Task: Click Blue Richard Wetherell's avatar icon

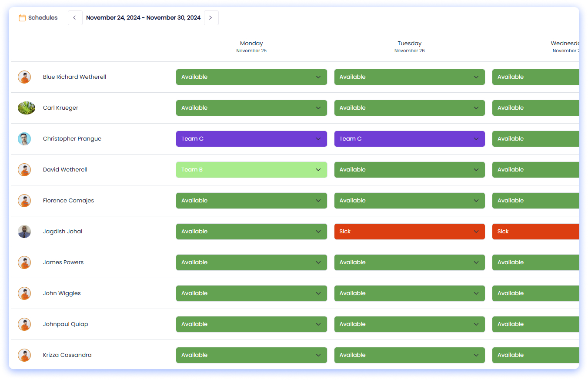Action: [24, 77]
